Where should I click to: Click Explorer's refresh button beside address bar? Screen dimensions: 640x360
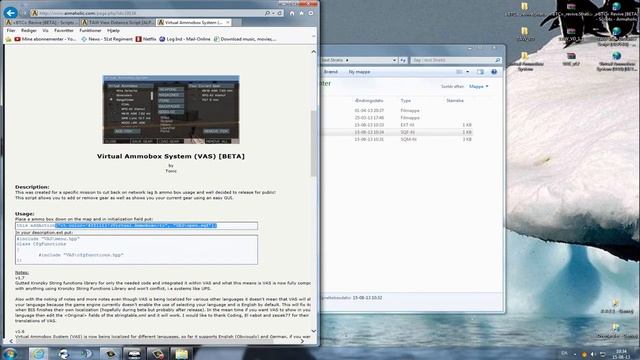coord(403,60)
